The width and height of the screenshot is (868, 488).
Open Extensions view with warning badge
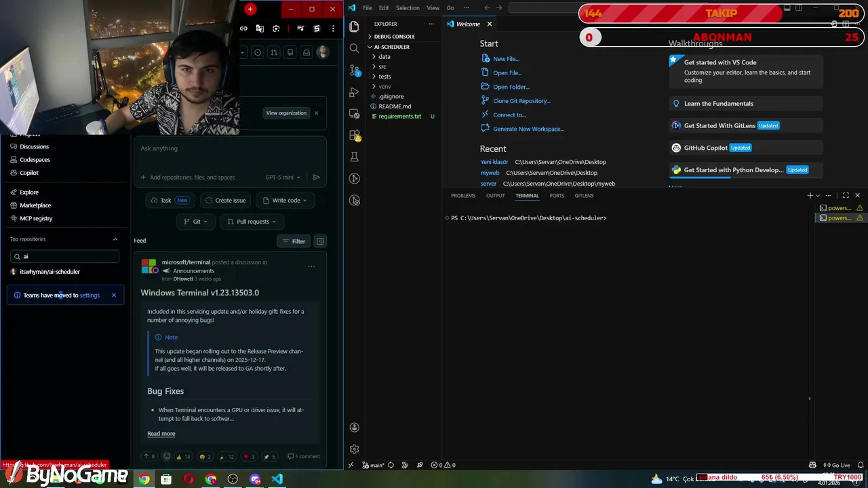point(355,135)
